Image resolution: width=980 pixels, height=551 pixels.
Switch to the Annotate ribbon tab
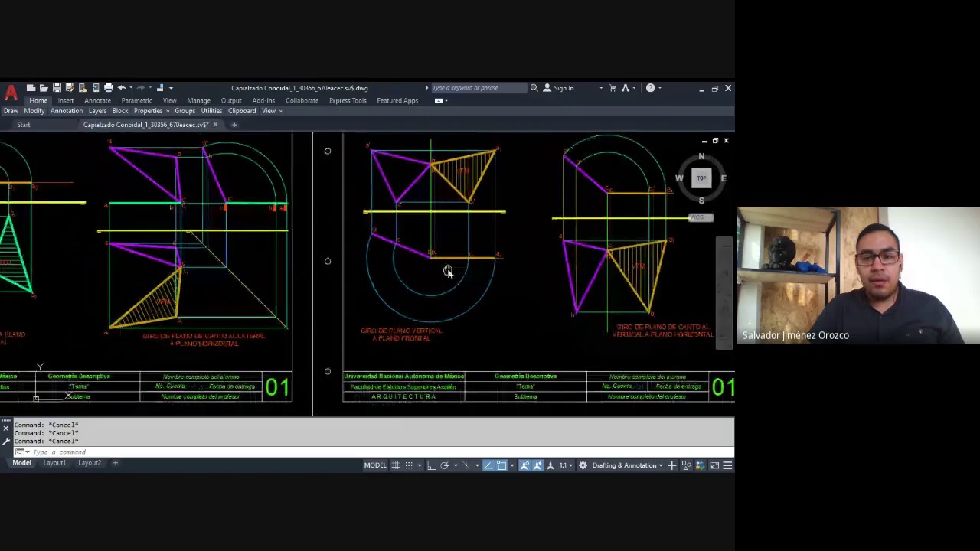tap(97, 100)
